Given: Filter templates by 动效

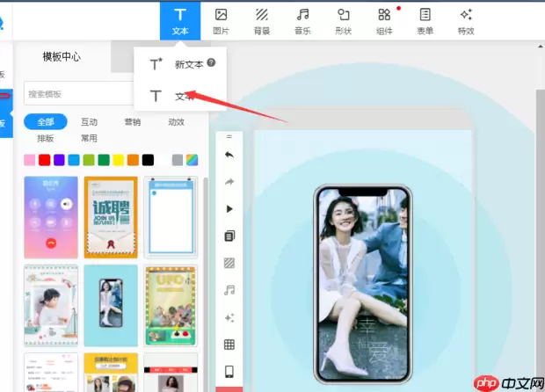Looking at the screenshot, I should tap(176, 122).
